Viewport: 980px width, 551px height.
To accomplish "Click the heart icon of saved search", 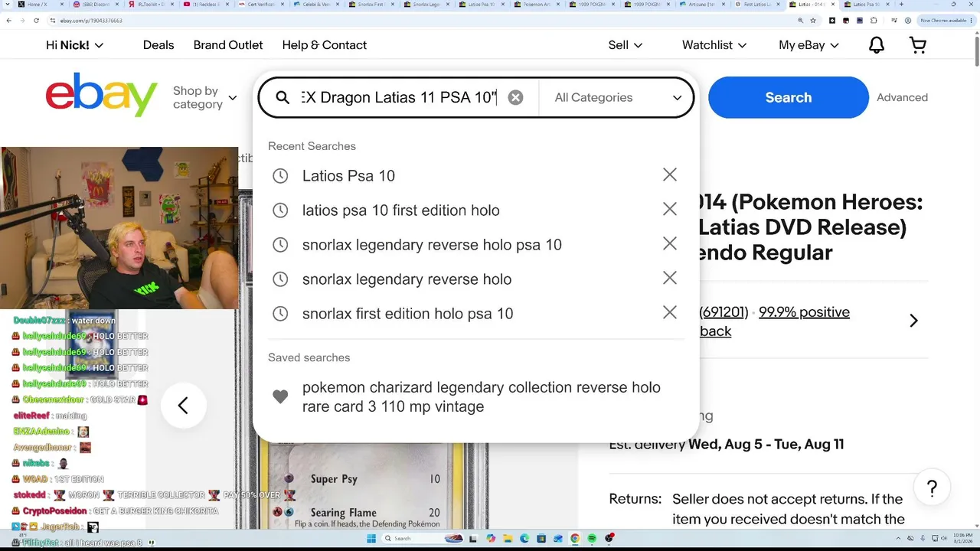I will click(280, 396).
